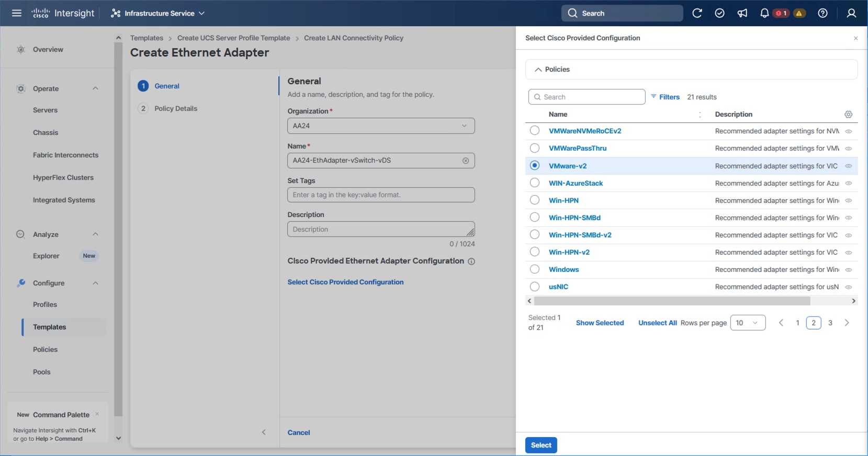Go to Fabric Interconnects in sidebar

66,155
